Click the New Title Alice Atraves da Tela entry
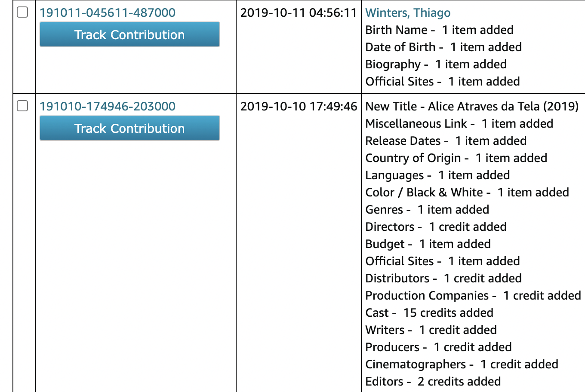Screen dimensions: 585x392 coord(473,106)
